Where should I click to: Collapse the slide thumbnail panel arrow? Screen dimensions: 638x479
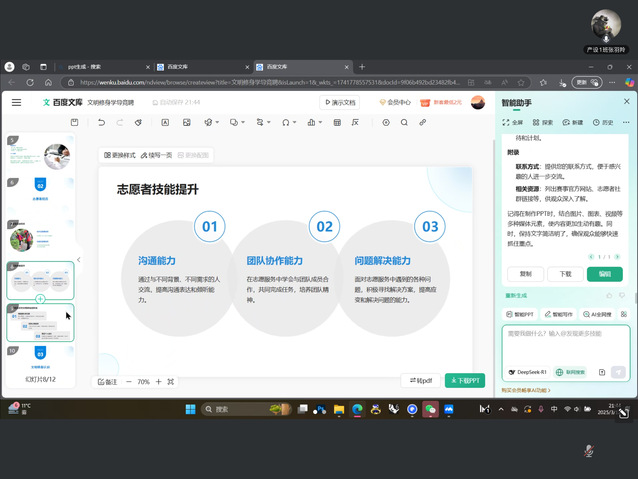[79, 260]
